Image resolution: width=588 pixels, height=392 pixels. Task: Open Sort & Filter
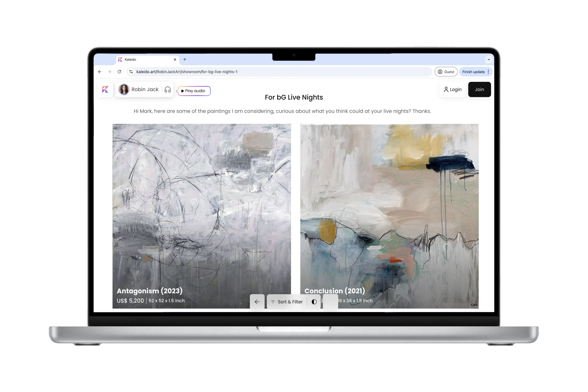pos(287,302)
